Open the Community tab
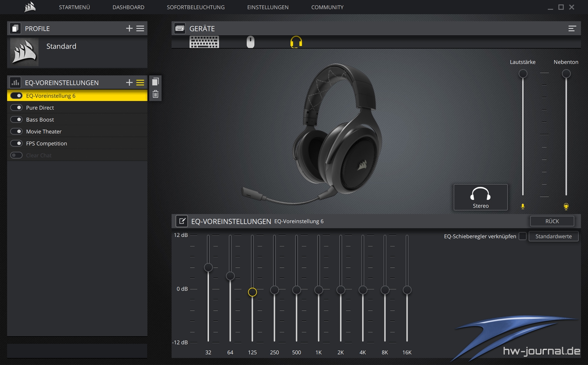The image size is (588, 365). (x=327, y=7)
